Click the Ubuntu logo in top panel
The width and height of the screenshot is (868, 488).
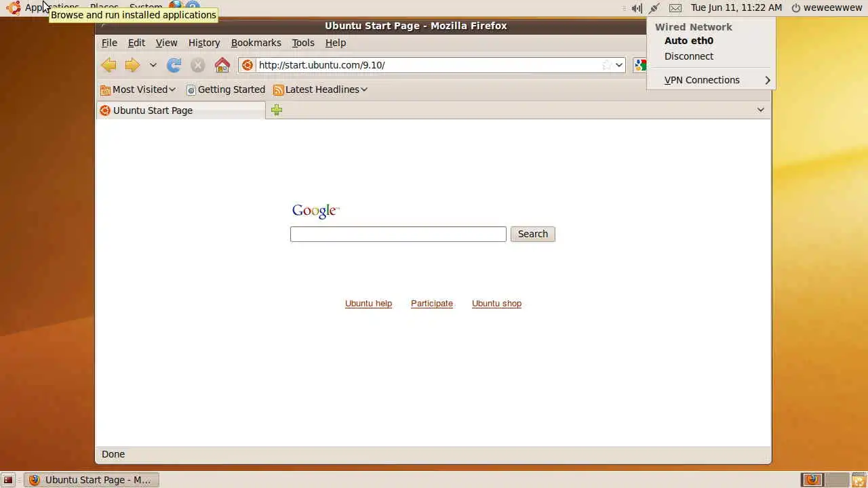click(14, 7)
